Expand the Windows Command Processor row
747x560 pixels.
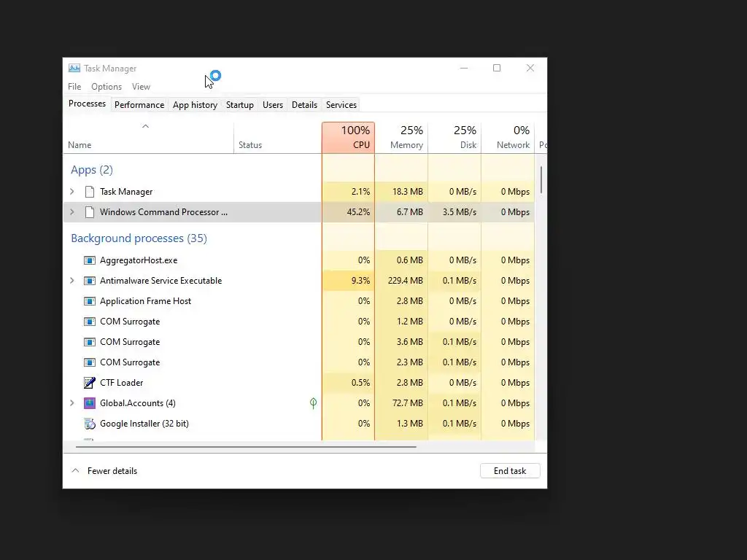(72, 212)
